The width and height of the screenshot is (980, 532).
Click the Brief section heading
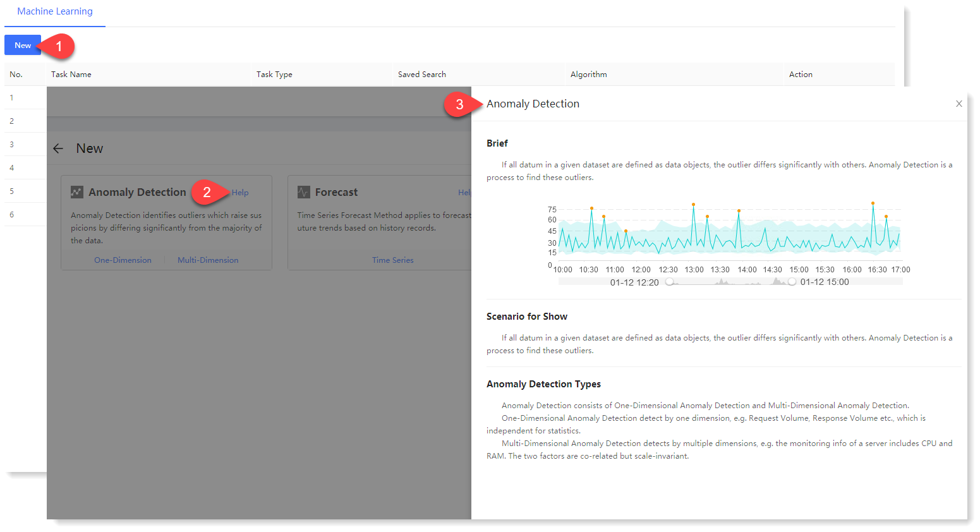(x=497, y=143)
